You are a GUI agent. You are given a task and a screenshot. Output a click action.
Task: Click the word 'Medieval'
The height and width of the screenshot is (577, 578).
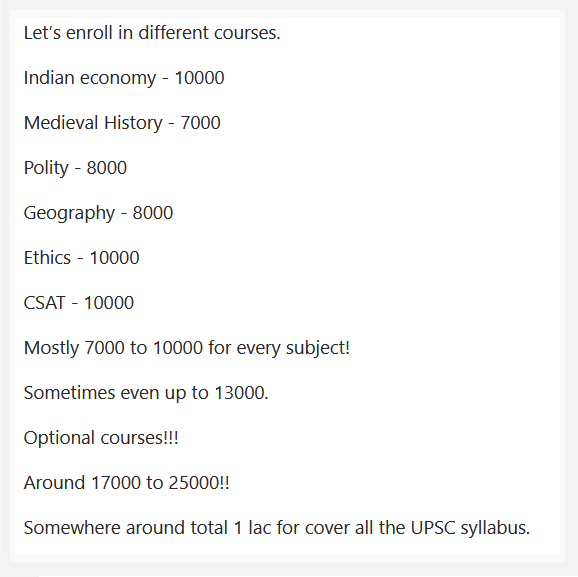coord(61,123)
